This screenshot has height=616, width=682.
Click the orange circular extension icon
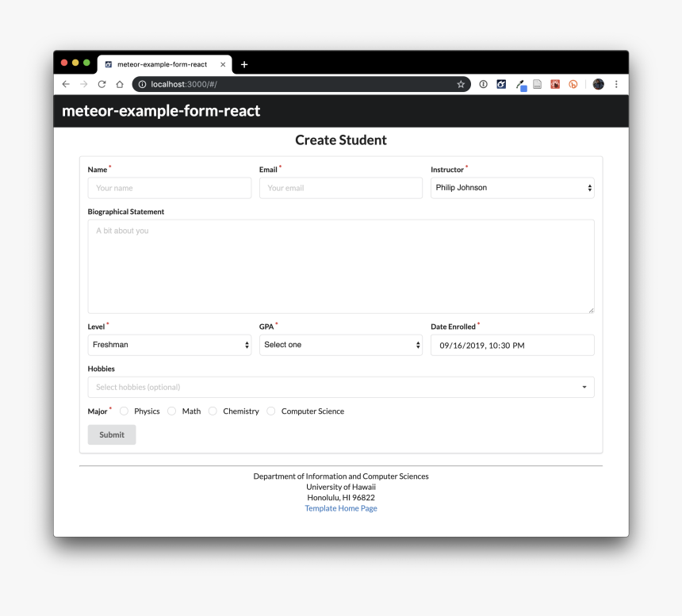573,84
